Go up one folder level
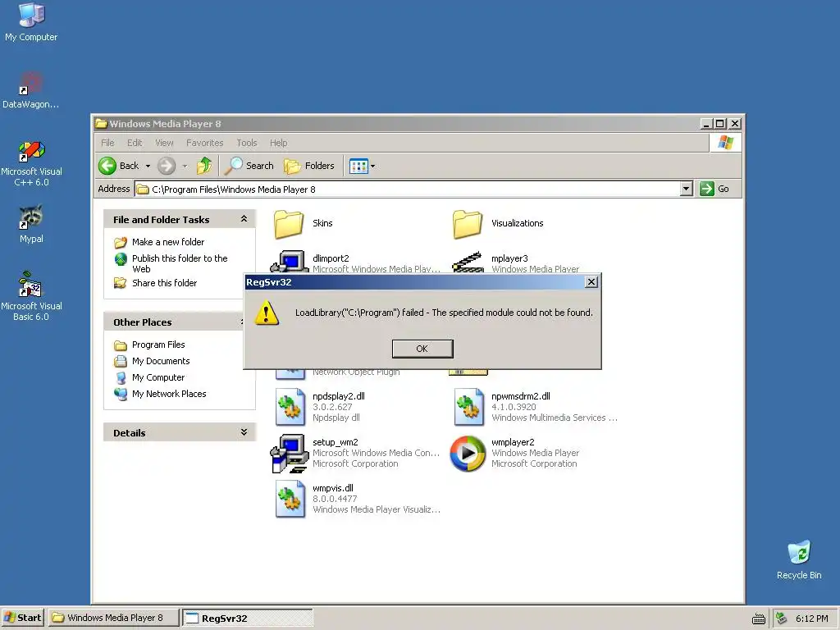The height and width of the screenshot is (630, 840). (x=204, y=166)
